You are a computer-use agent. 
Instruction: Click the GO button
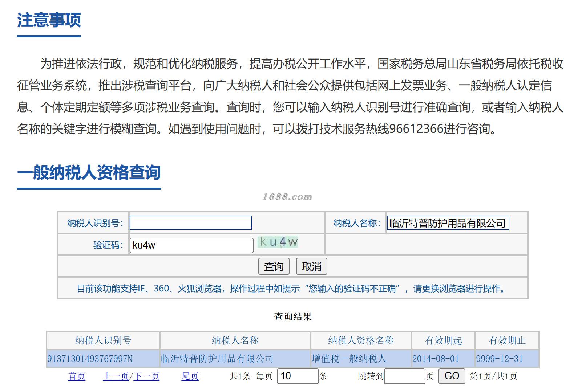[452, 376]
